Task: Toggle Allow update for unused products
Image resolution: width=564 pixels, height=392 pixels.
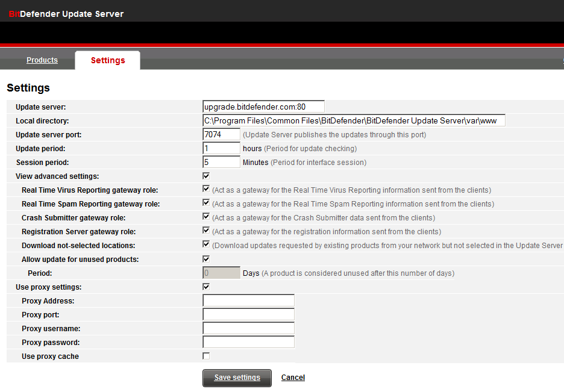Action: [206, 259]
